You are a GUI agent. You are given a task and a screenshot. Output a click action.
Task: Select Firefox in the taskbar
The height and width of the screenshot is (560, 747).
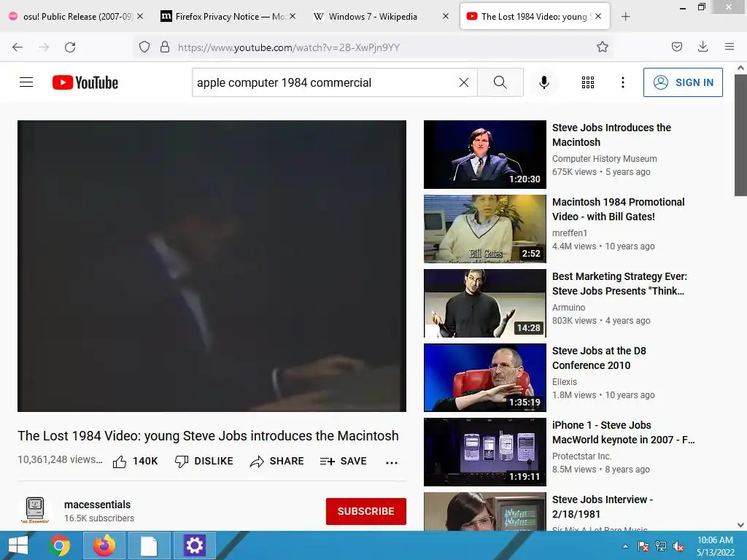[x=104, y=545]
